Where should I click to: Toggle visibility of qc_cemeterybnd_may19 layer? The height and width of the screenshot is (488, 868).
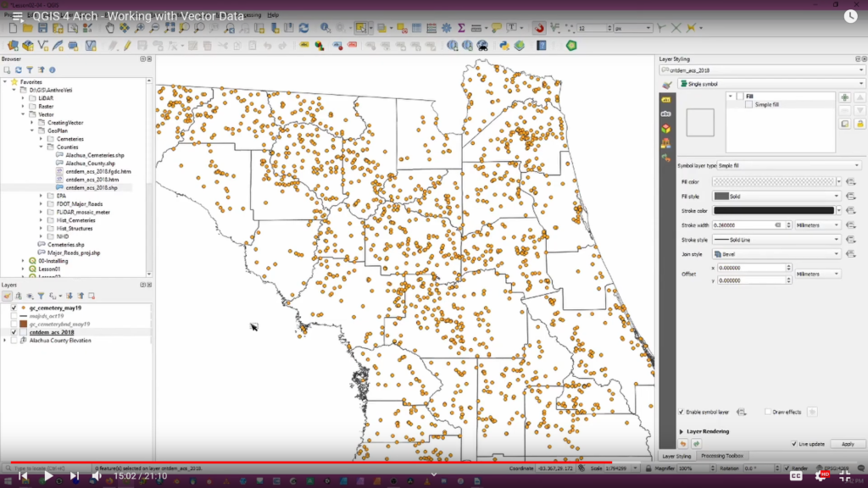point(14,324)
